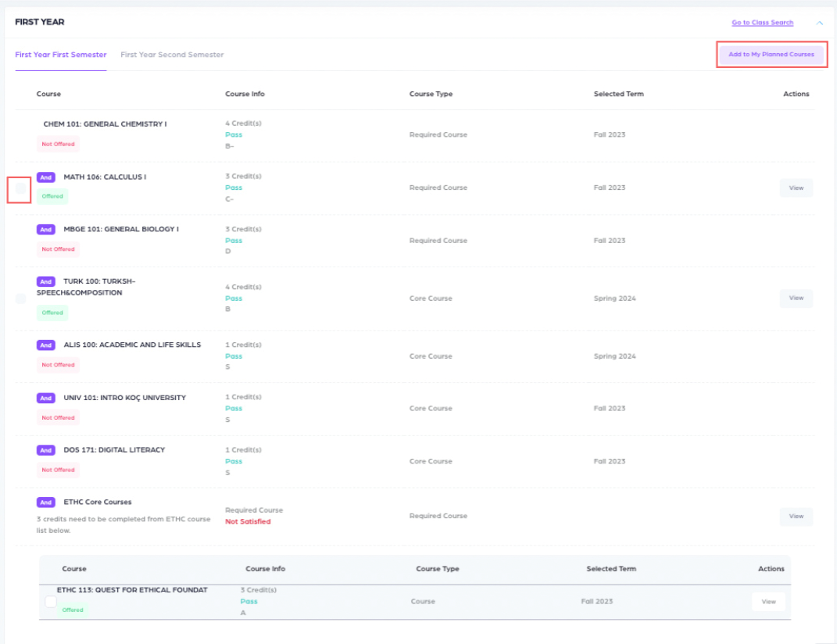
Task: Click the And badge beside DOS 171
Action: point(46,450)
